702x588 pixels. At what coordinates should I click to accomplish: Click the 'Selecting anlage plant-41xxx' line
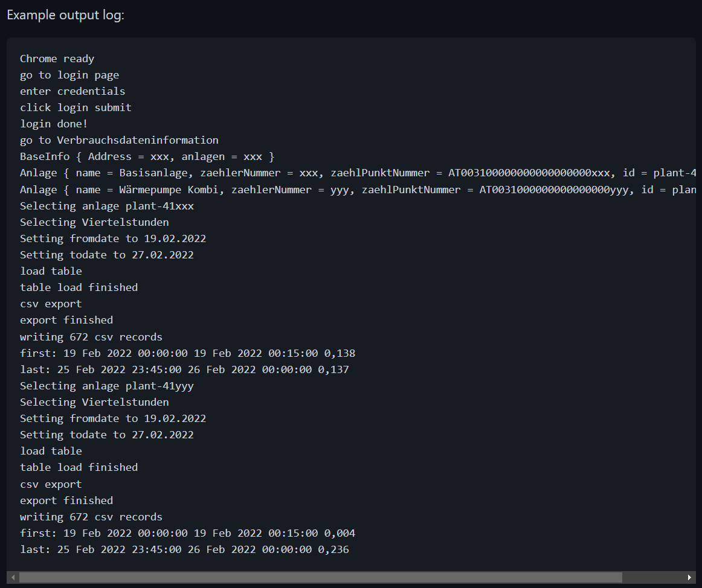(x=106, y=206)
